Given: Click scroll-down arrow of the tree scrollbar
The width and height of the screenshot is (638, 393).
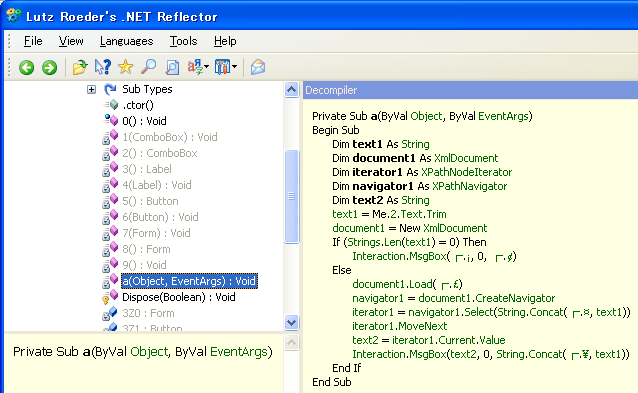Looking at the screenshot, I should coord(291,322).
